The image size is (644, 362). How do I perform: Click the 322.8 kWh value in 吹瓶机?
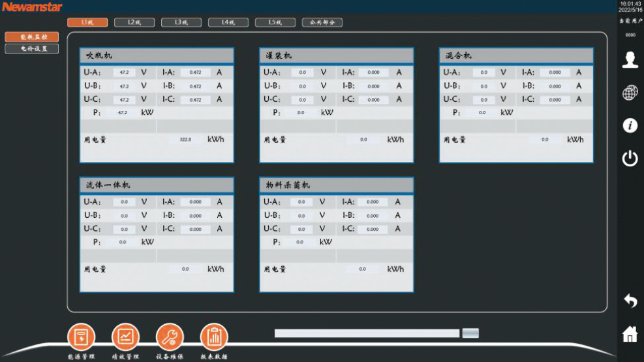coord(186,140)
